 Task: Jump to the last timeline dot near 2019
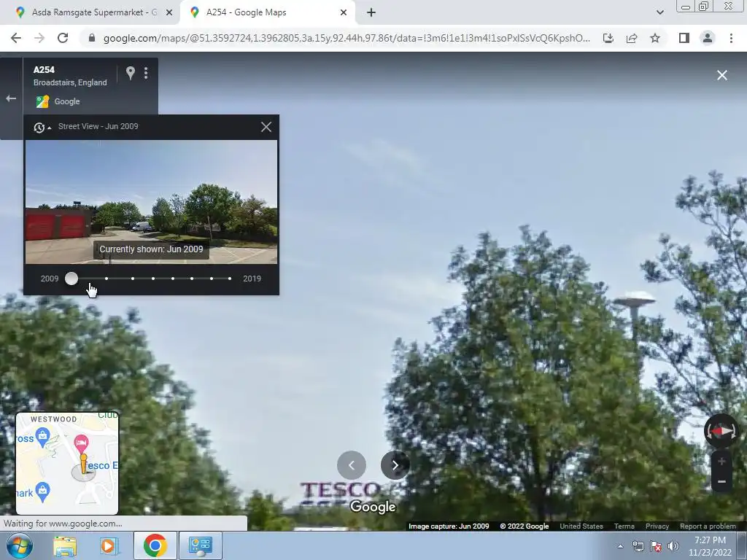230,279
